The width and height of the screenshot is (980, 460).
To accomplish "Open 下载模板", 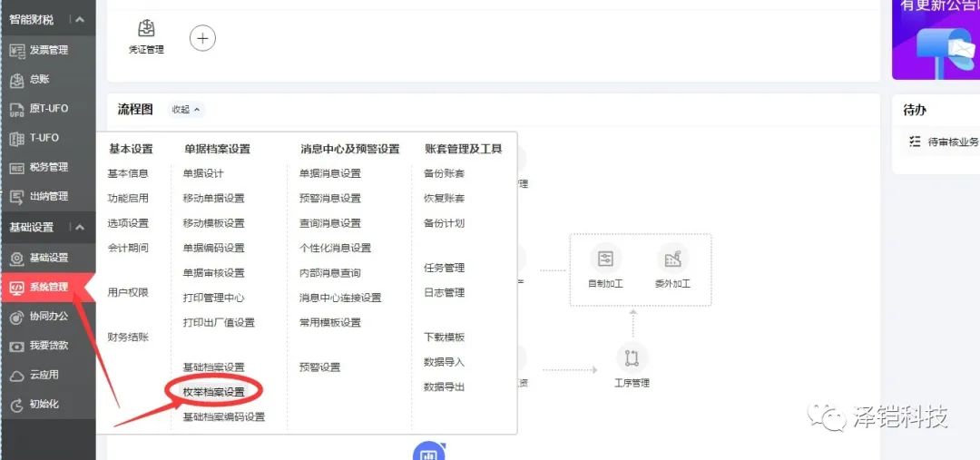I will coord(445,338).
